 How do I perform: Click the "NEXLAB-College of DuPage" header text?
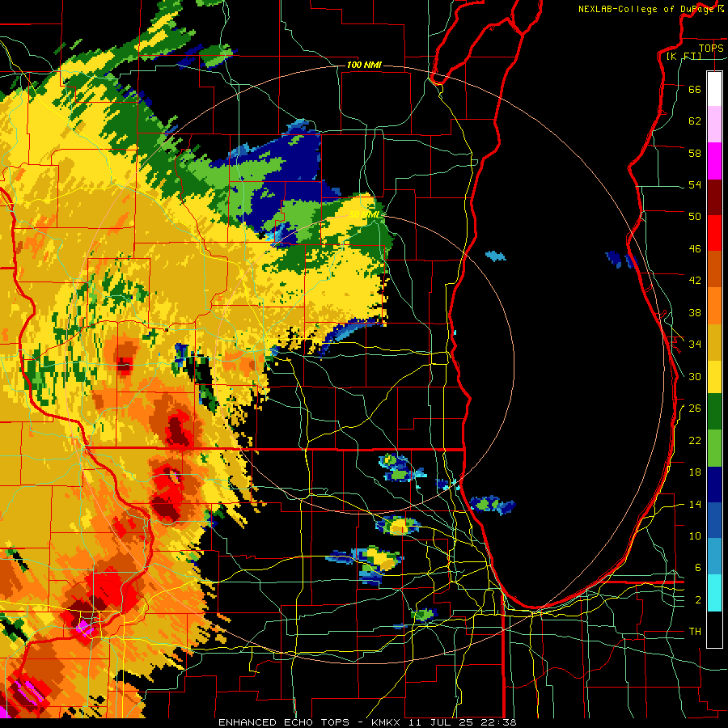[646, 9]
